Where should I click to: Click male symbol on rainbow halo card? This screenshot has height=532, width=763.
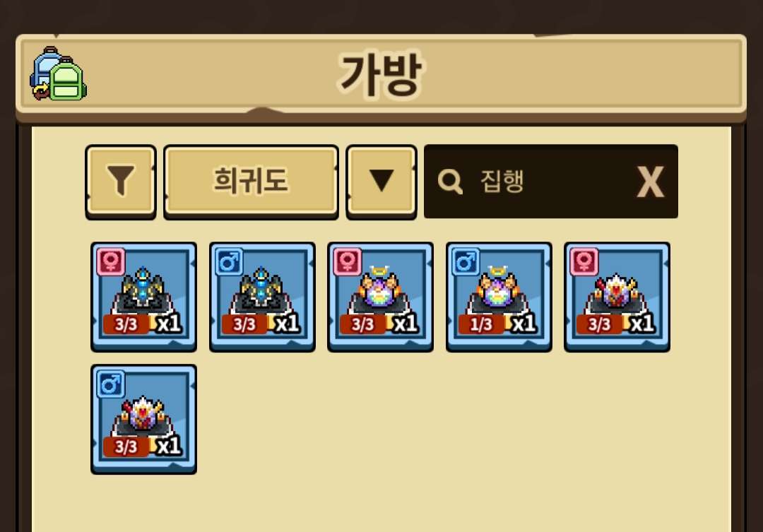[466, 262]
